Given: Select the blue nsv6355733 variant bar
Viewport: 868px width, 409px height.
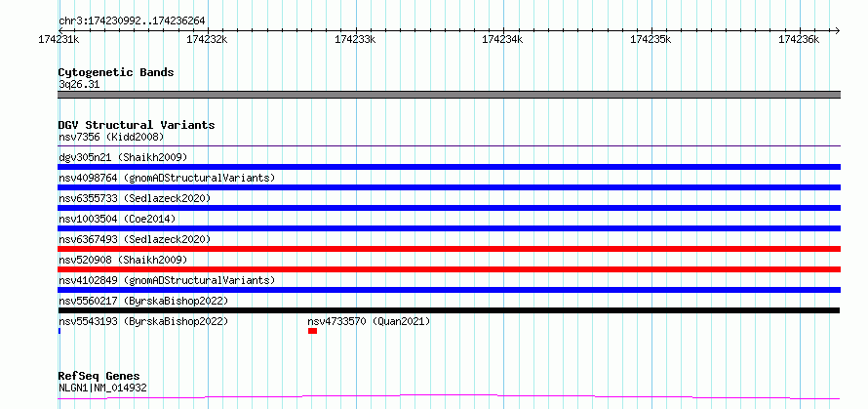Looking at the screenshot, I should pyautogui.click(x=449, y=208).
